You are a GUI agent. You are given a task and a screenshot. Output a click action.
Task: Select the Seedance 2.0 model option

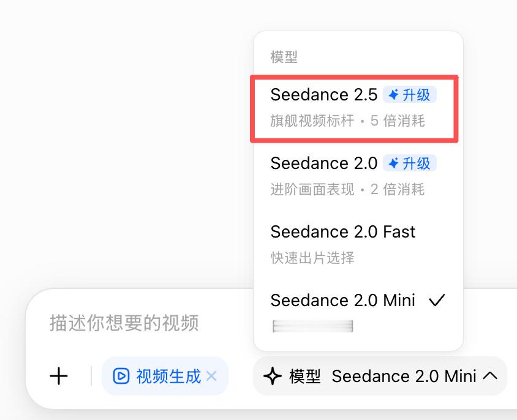[x=358, y=176]
